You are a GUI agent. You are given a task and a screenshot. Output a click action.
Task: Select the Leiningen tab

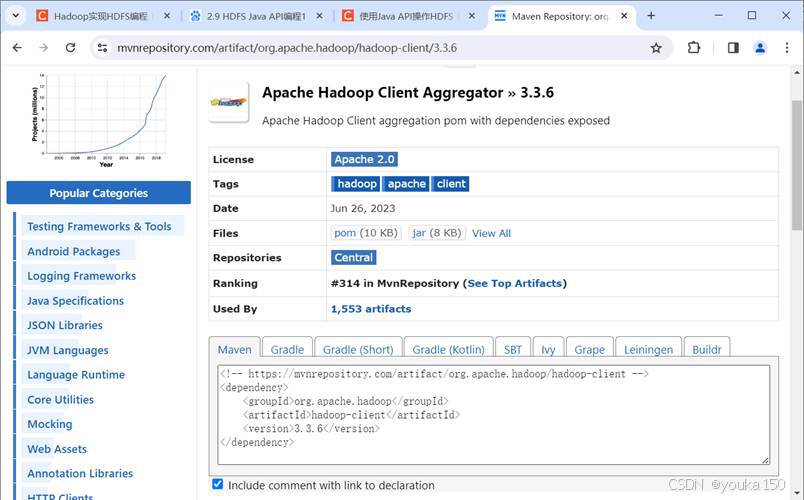click(x=648, y=347)
